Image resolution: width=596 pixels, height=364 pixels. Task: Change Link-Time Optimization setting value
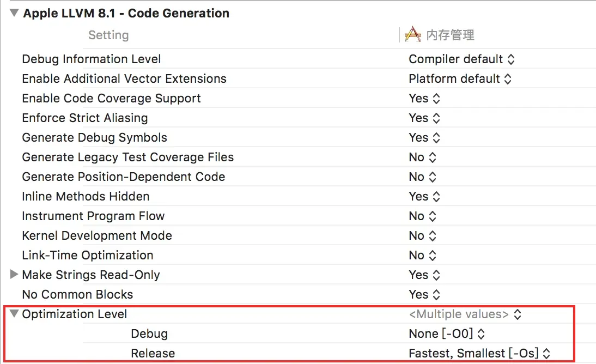tap(423, 255)
